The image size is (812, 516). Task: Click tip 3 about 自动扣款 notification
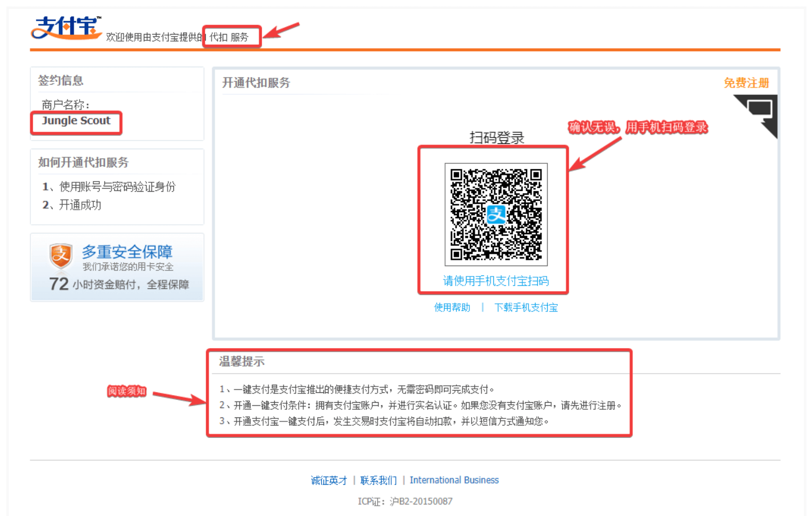384,421
